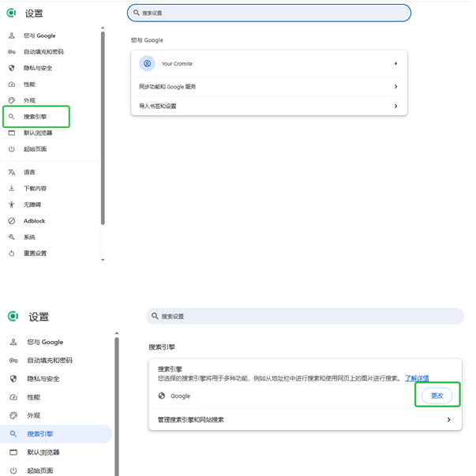Open 导入书签和设置 row chevron

[x=395, y=106]
